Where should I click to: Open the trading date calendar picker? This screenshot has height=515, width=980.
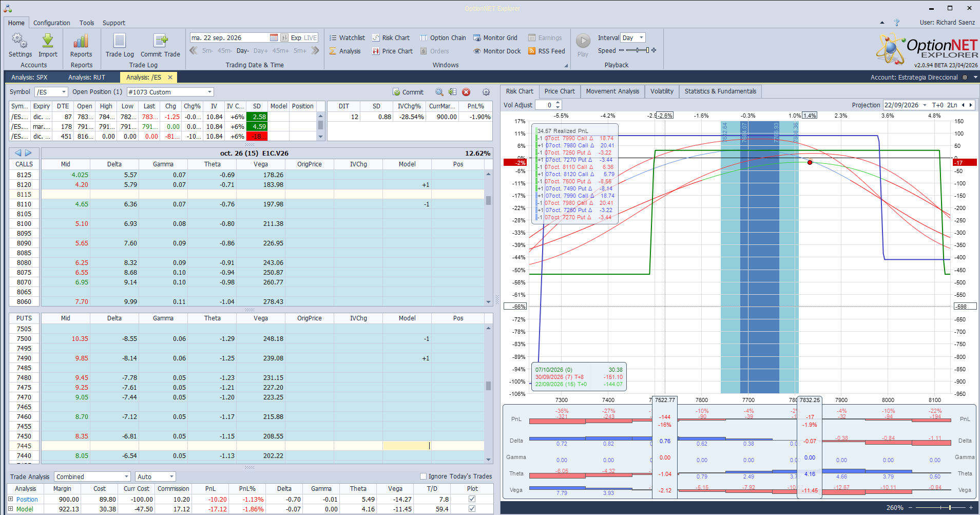point(274,37)
